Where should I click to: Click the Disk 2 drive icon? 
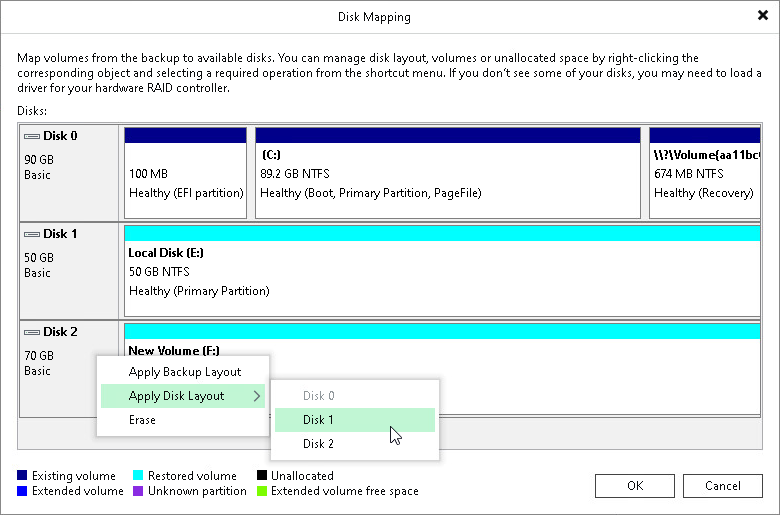coord(32,332)
